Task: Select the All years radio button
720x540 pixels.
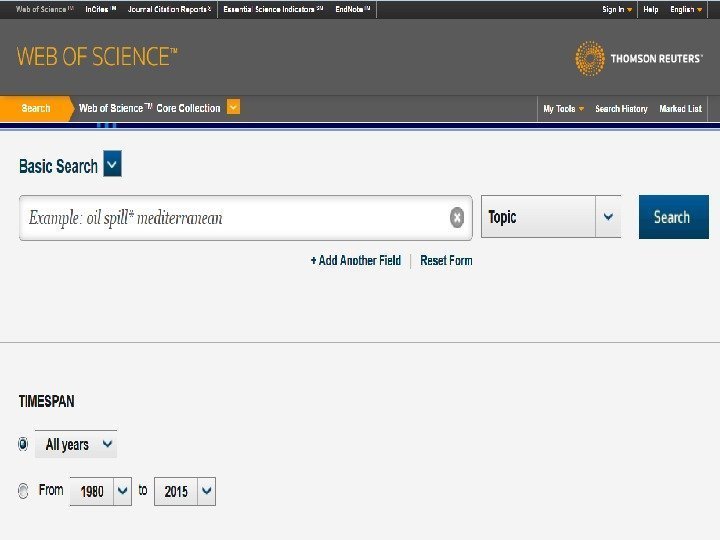Action: point(23,444)
